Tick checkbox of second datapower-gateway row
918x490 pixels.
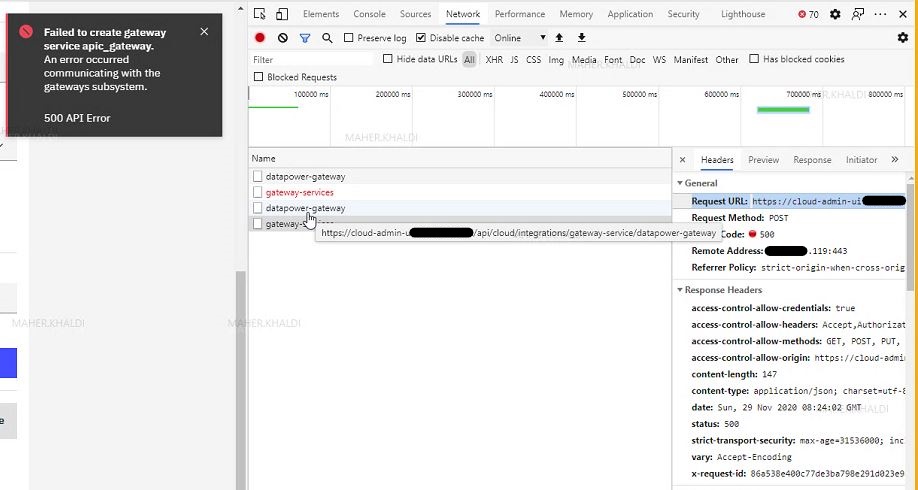[258, 208]
